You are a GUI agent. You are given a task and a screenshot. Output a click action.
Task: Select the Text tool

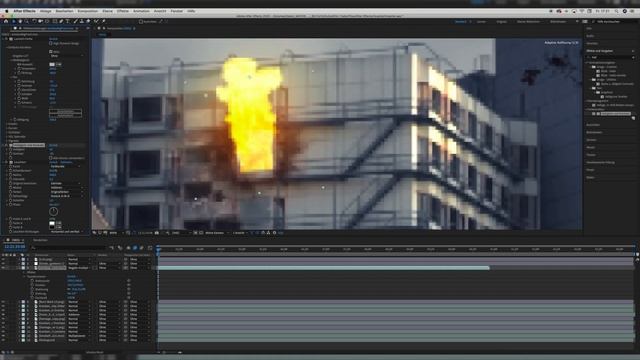pos(68,21)
